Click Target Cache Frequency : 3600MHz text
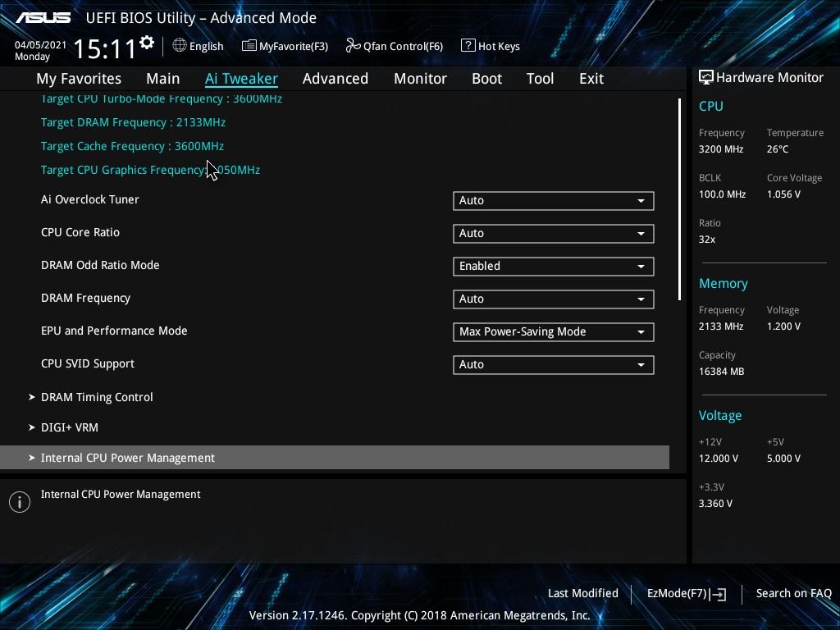Image resolution: width=840 pixels, height=630 pixels. click(x=132, y=146)
